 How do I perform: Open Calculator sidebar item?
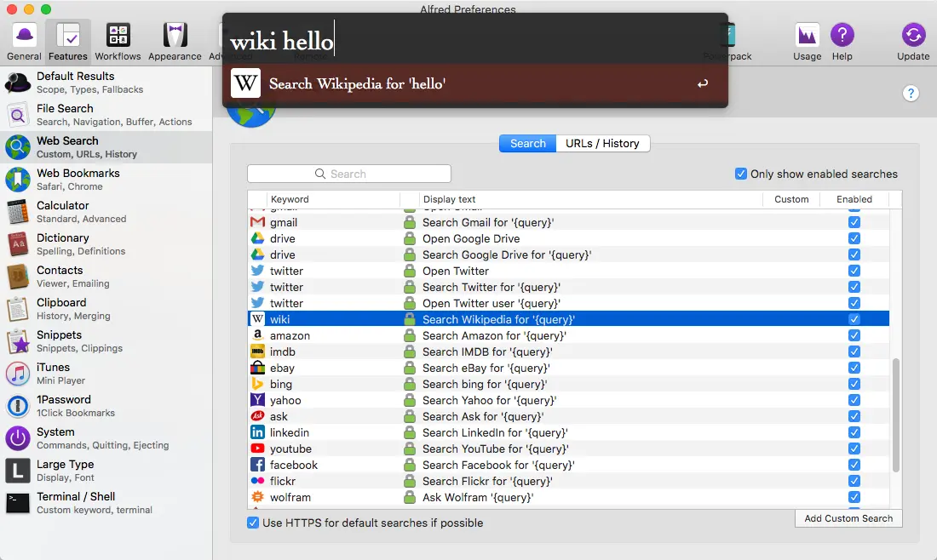click(106, 211)
